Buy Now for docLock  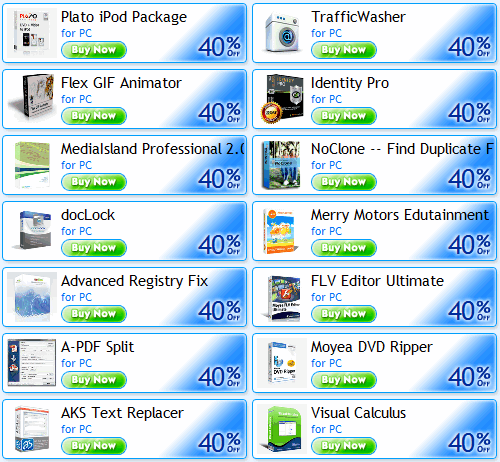point(94,248)
